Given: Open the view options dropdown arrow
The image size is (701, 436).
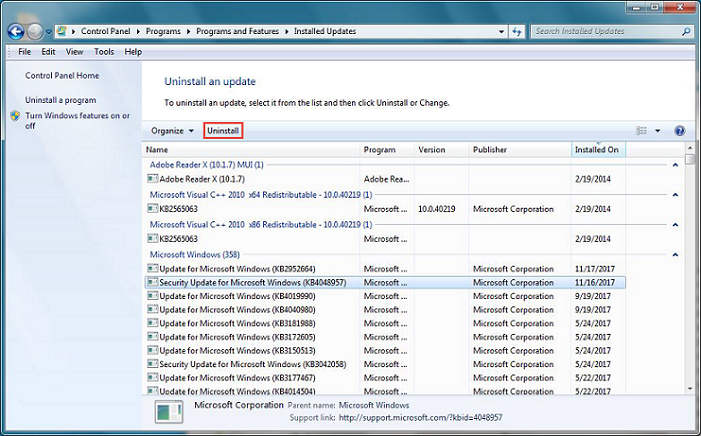Looking at the screenshot, I should pyautogui.click(x=657, y=131).
